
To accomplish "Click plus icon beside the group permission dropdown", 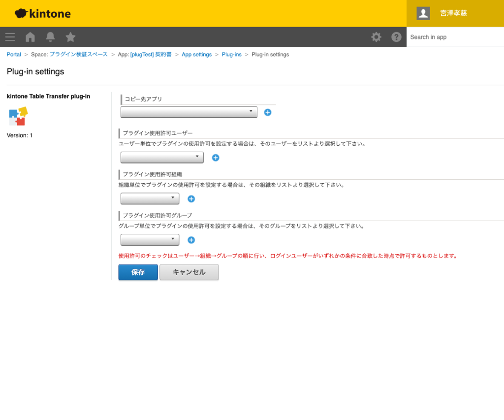I will pos(191,240).
